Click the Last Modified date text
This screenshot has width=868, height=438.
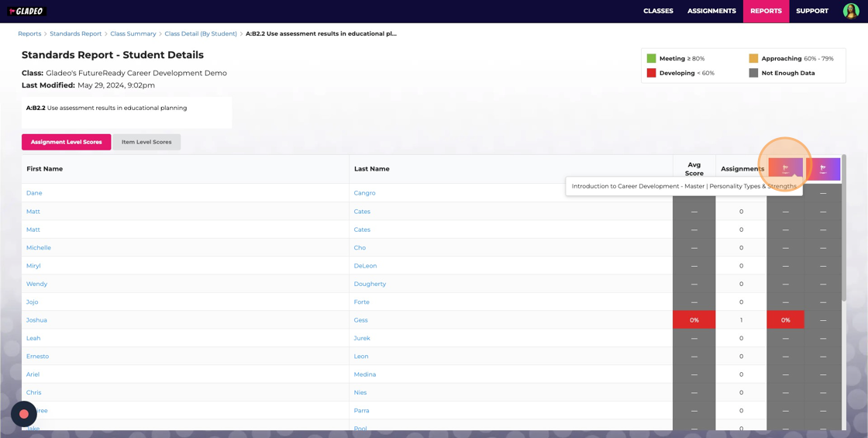coord(116,86)
